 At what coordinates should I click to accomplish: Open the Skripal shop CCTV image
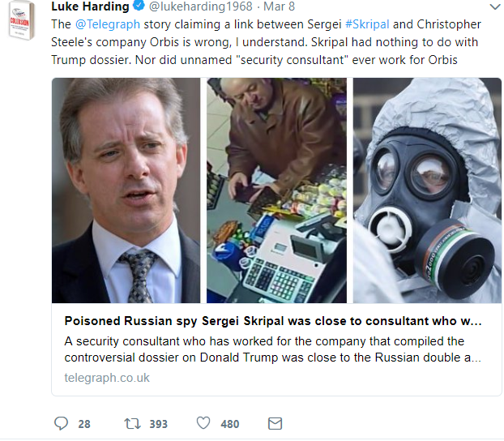(276, 191)
